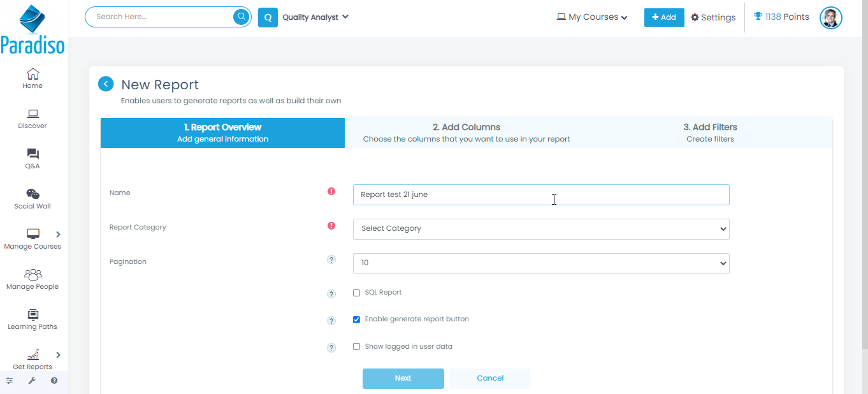This screenshot has width=868, height=394.
Task: Enable the SQL Report checkbox
Action: (357, 293)
